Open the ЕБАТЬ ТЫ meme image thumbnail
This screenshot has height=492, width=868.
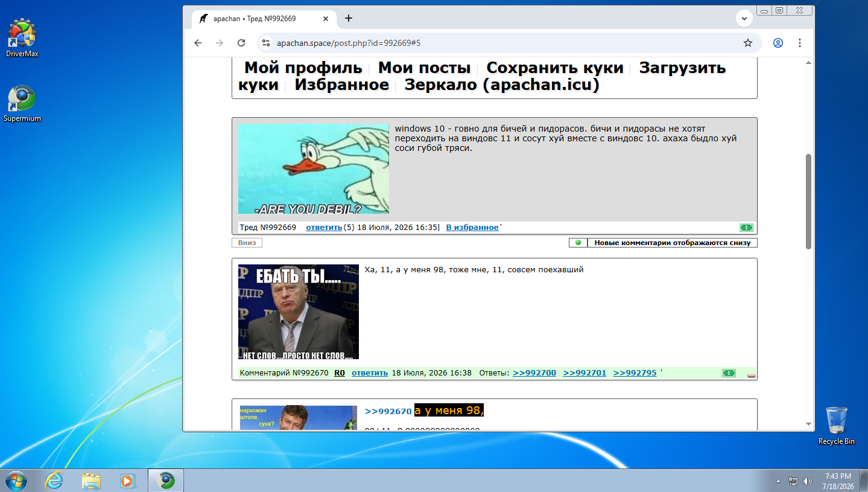pos(299,311)
